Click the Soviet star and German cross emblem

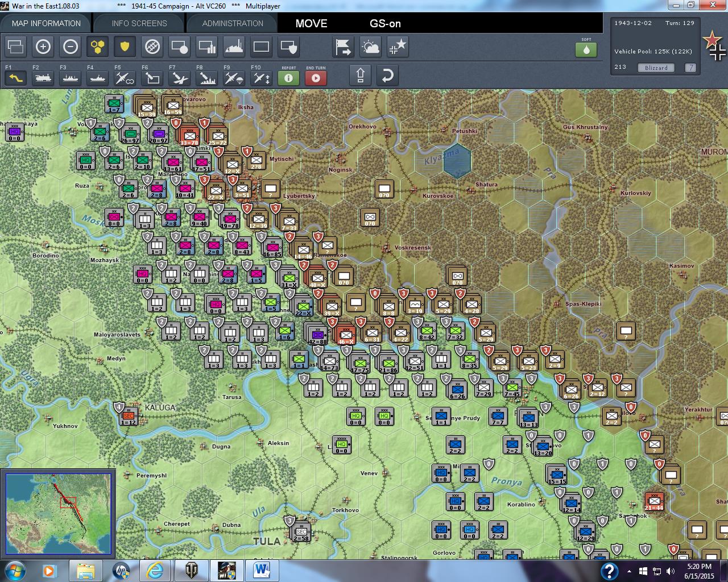tap(714, 45)
